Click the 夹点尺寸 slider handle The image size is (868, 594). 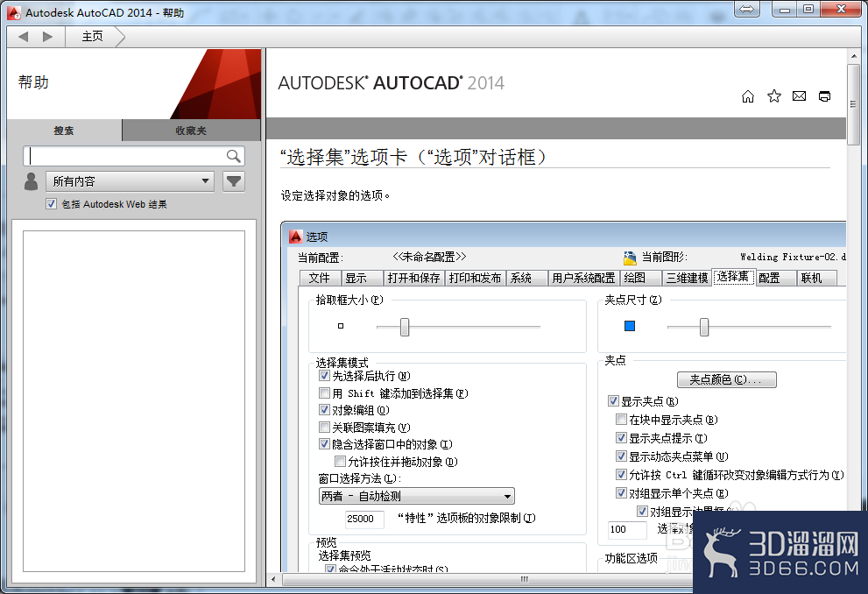click(704, 327)
